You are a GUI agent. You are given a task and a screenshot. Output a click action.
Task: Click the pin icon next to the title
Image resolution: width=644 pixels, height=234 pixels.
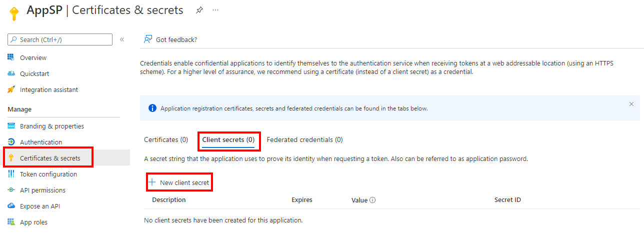(199, 10)
